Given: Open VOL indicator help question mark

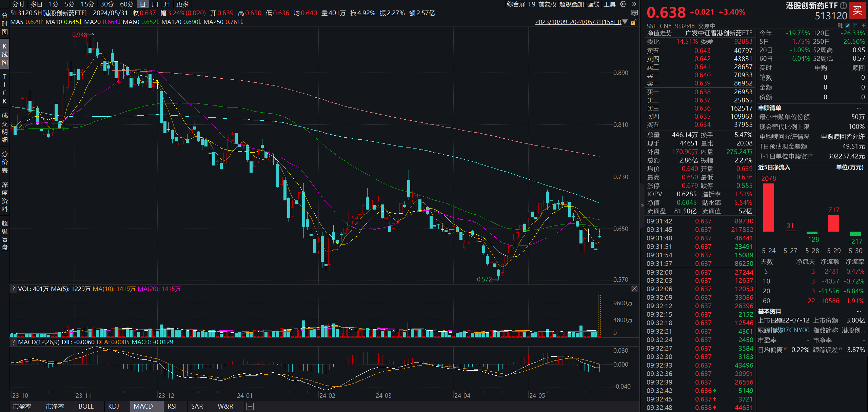Looking at the screenshot, I should [x=13, y=289].
